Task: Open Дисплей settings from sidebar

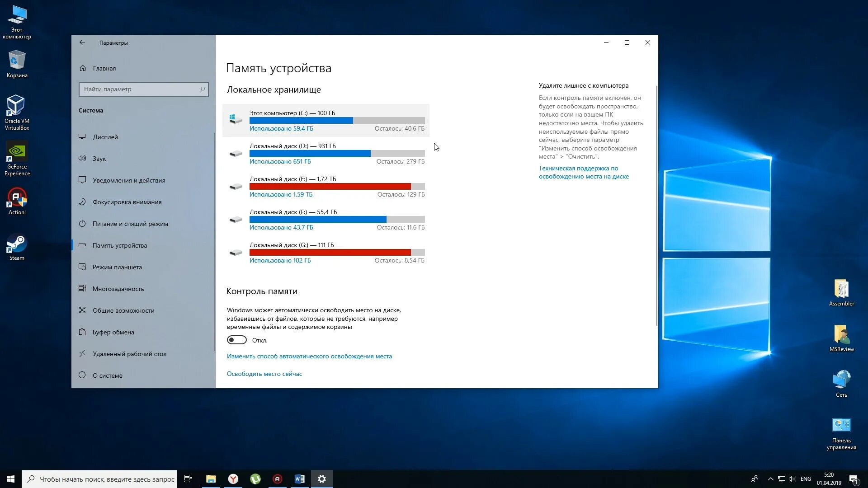Action: click(105, 137)
